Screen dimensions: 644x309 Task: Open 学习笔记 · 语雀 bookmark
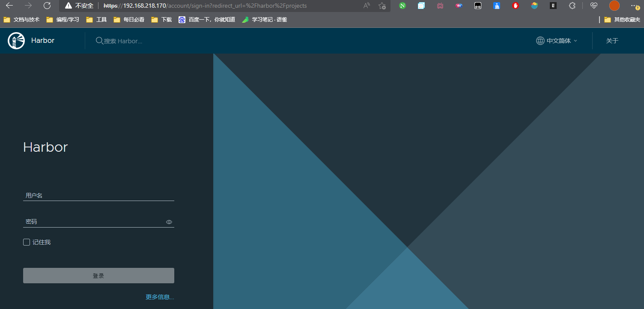tap(264, 20)
